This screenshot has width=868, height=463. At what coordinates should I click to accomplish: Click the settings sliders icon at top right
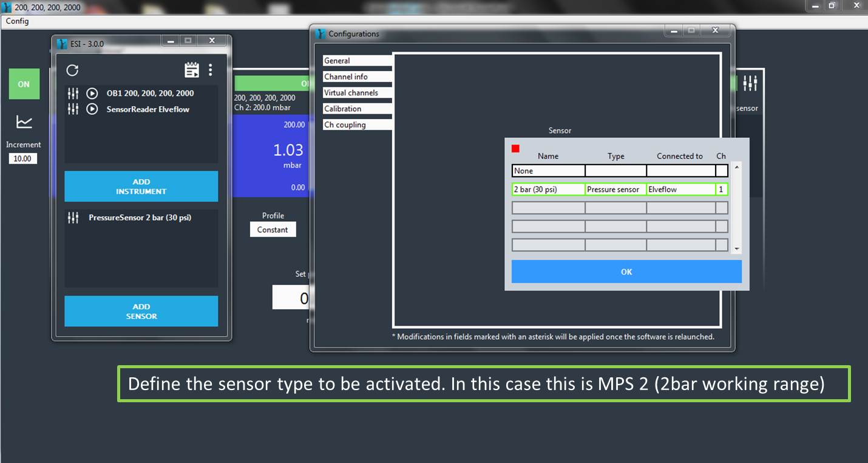[x=750, y=83]
